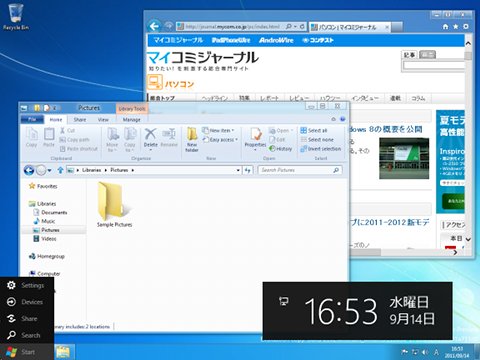Open the address bar history dropdown

click(x=238, y=170)
